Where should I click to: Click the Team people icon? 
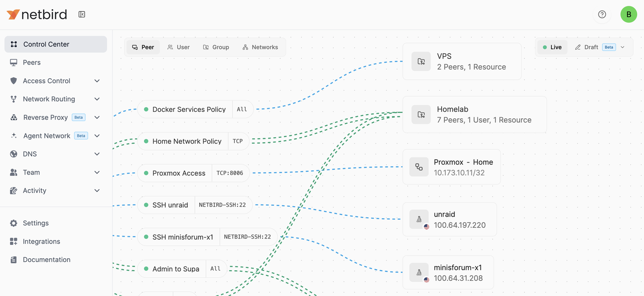click(x=14, y=172)
